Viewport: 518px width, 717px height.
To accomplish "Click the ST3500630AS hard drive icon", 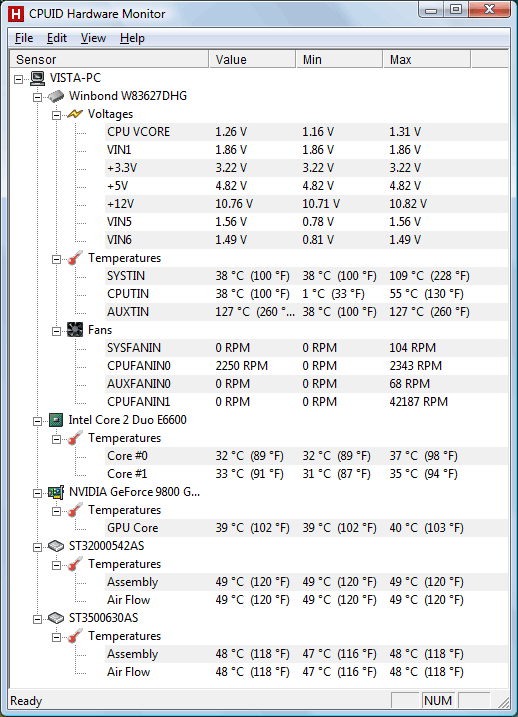I will click(x=56, y=618).
